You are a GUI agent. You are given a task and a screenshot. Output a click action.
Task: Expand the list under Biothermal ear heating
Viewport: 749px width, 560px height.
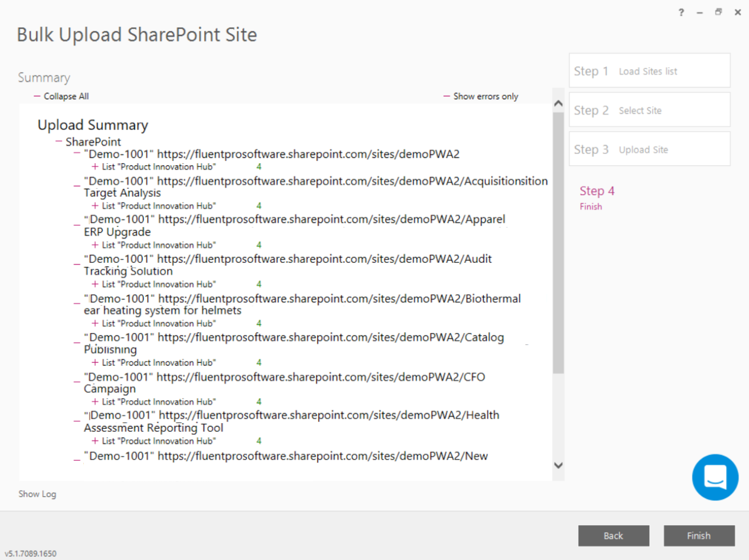[95, 323]
